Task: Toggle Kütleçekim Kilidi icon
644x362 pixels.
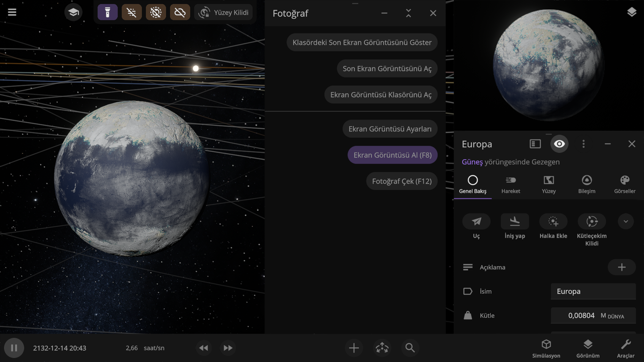Action: point(592,221)
